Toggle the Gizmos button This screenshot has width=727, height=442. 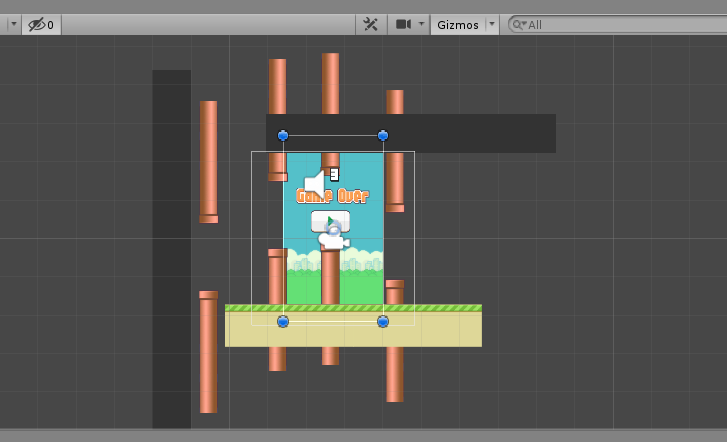[x=458, y=25]
